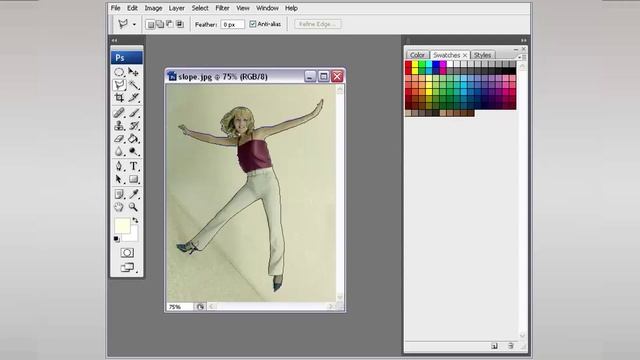Select the Blur tool

tap(119, 151)
